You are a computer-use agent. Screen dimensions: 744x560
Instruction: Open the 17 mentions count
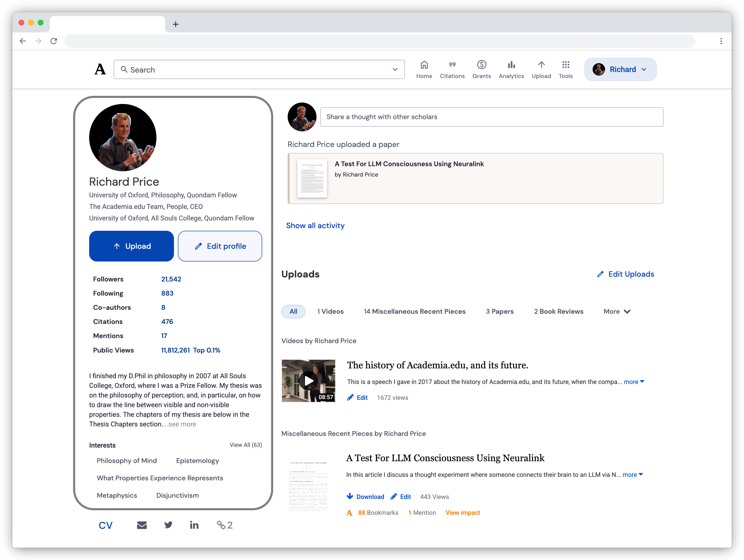[164, 336]
